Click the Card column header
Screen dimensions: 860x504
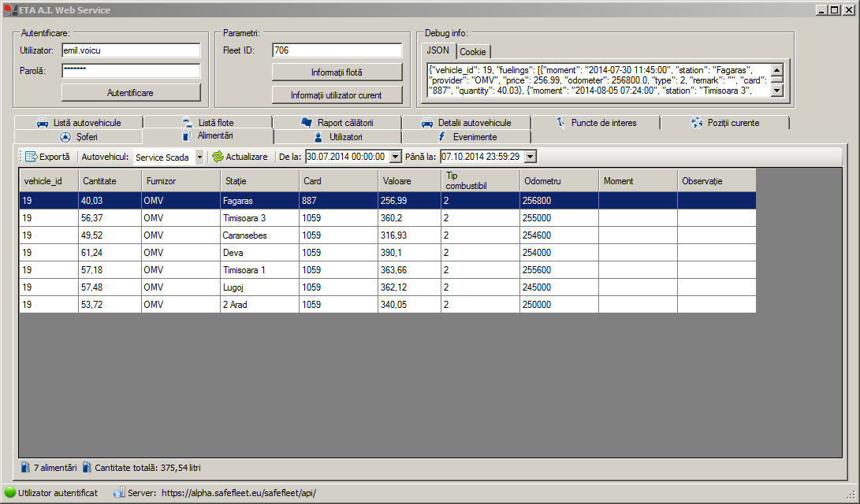tap(338, 181)
